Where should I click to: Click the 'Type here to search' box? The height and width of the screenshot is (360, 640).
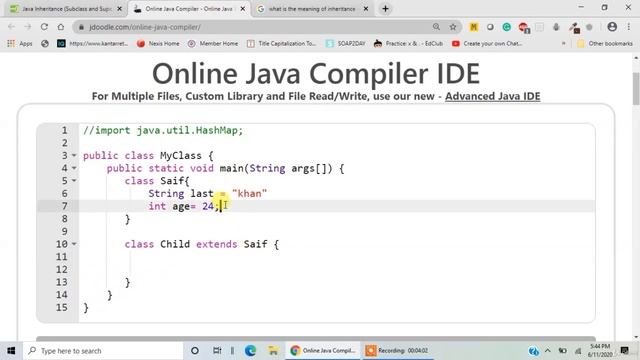(103, 351)
